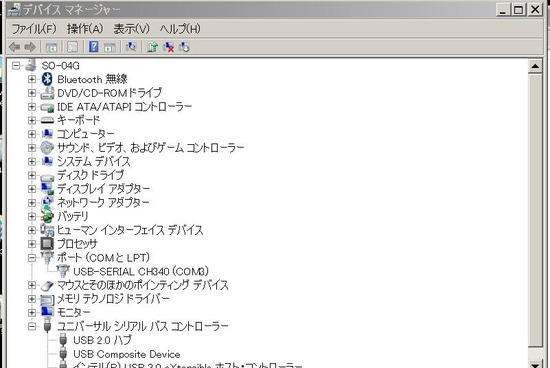This screenshot has height=368, width=550.
Task: Select the ヒューマン インターフェイス デバイス label
Action: 130,230
